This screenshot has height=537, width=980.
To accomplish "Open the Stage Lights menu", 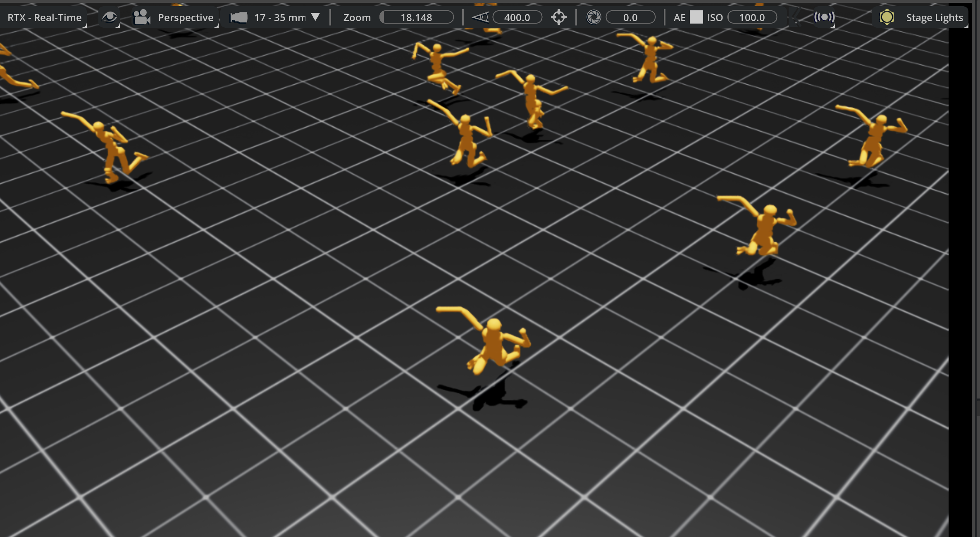I will click(934, 17).
